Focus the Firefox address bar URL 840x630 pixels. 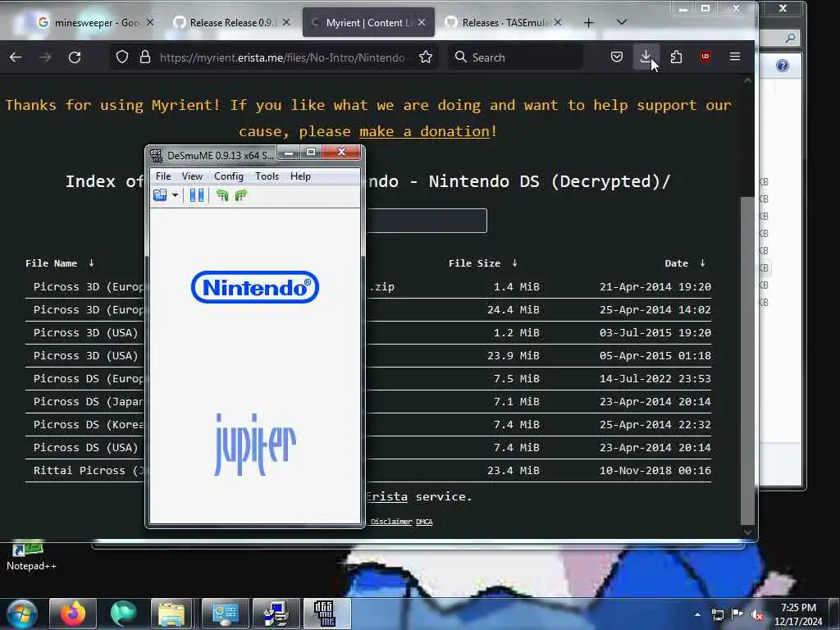tap(282, 57)
